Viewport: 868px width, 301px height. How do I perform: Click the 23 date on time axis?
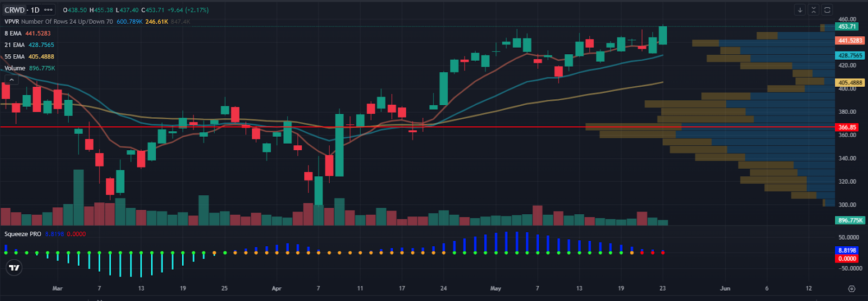click(x=662, y=289)
